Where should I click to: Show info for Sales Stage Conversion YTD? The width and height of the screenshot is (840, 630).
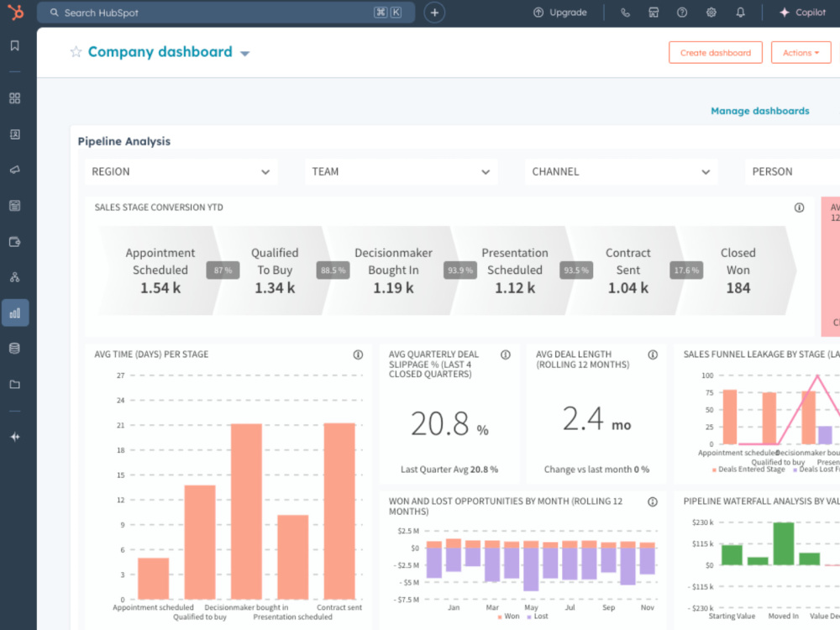tap(799, 207)
